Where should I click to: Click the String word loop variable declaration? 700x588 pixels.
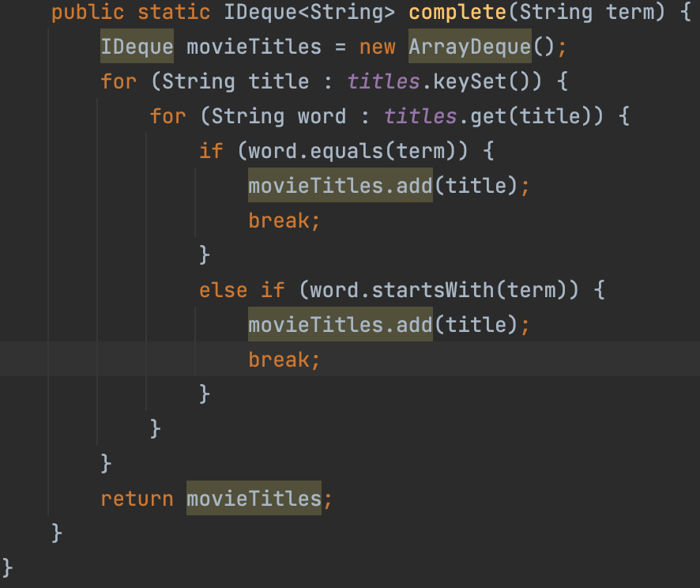click(273, 116)
